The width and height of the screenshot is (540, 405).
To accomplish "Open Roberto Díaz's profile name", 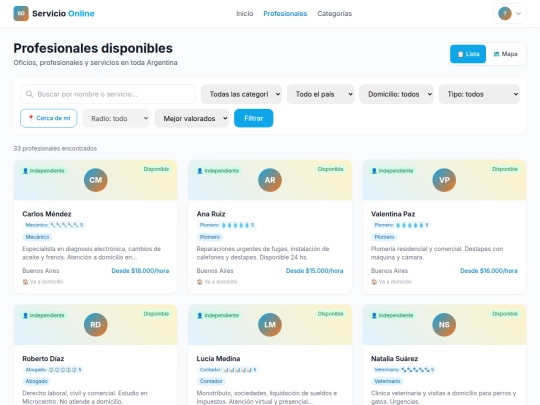I will pos(43,359).
